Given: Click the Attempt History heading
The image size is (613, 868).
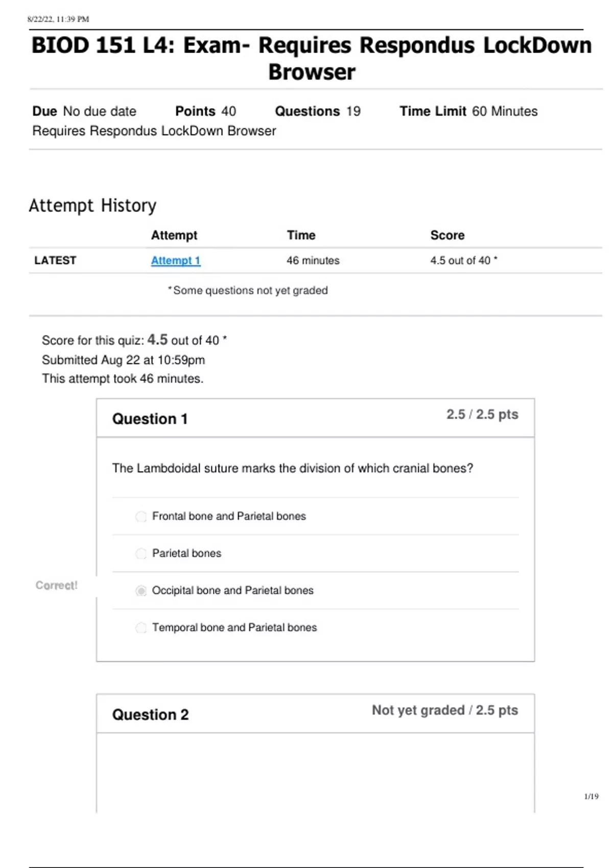Looking at the screenshot, I should pyautogui.click(x=92, y=205).
